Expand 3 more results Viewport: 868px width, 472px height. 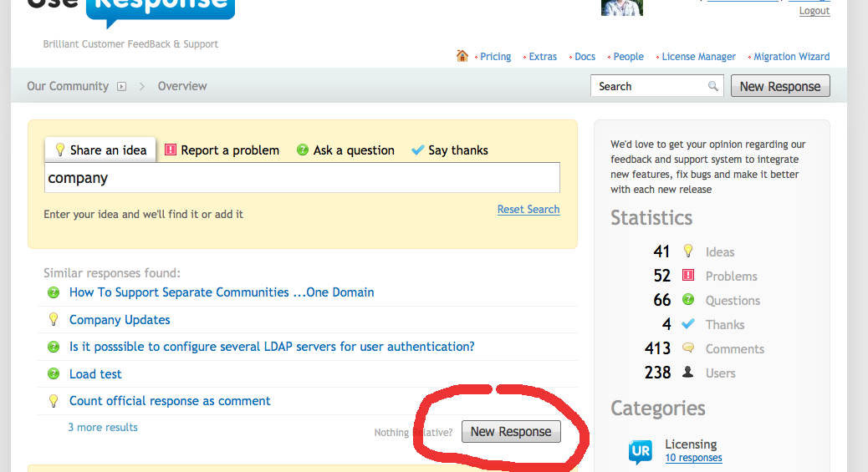[103, 427]
